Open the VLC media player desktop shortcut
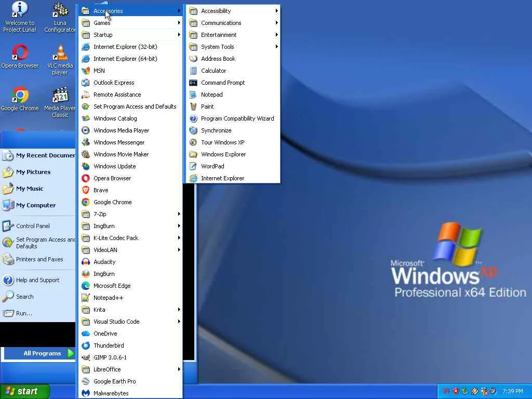This screenshot has height=399, width=532. [x=60, y=60]
